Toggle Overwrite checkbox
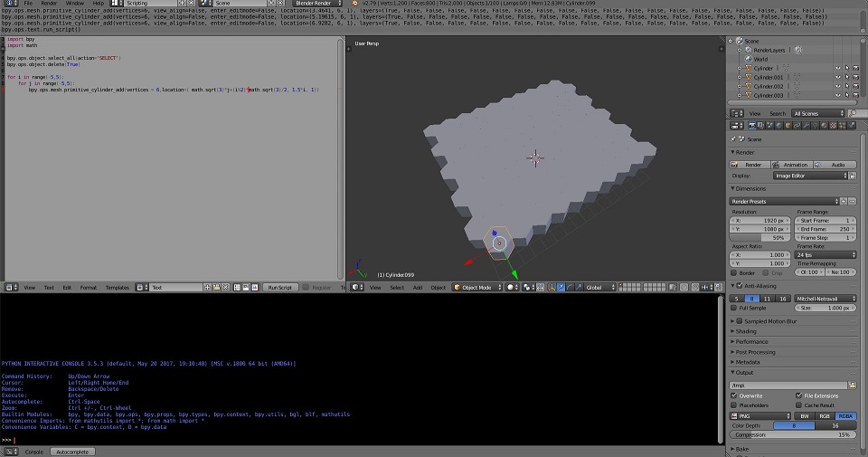 coord(734,395)
